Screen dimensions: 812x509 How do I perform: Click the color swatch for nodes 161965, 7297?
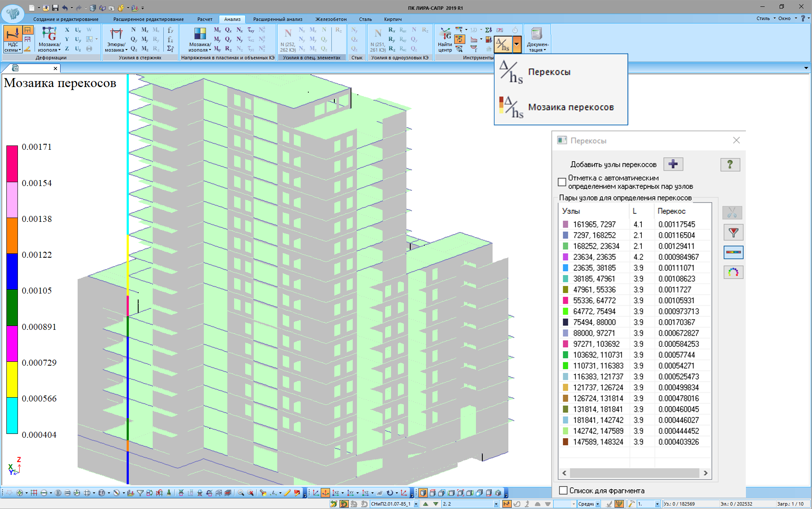coord(565,224)
